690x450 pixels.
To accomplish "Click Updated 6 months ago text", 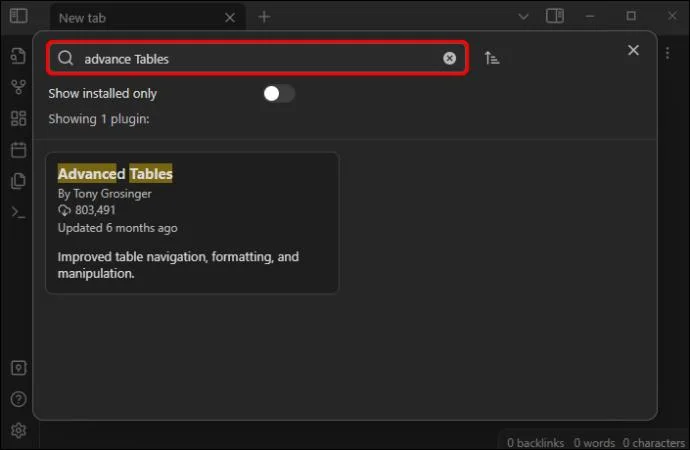I will (x=117, y=228).
